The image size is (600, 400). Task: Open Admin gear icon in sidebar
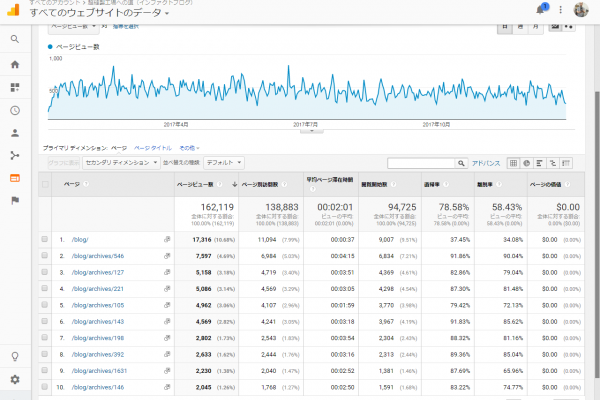[15, 380]
